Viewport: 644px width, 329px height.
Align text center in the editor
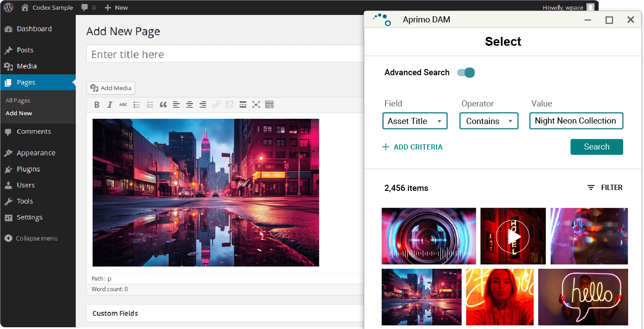point(189,105)
